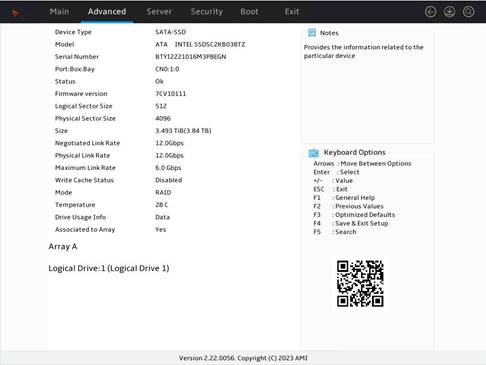Select the Write Cache Status value Disabled
This screenshot has height=365, width=486.
pos(169,180)
